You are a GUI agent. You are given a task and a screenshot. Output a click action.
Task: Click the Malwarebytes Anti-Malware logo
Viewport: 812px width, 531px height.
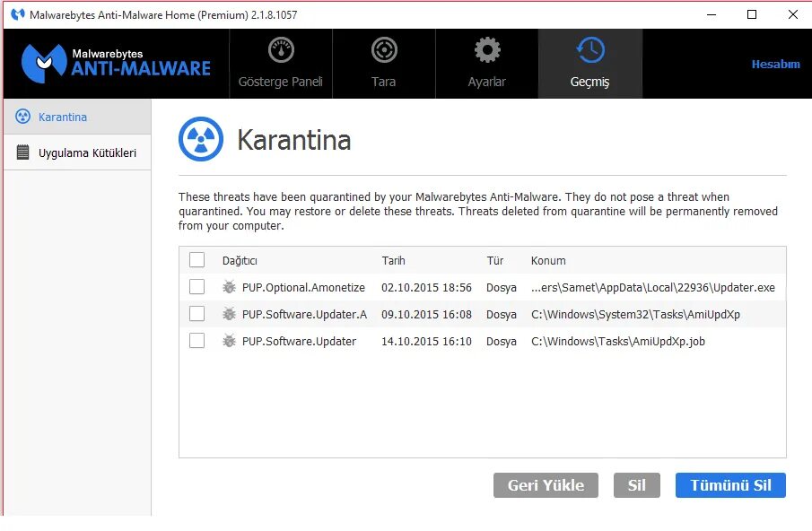click(116, 63)
